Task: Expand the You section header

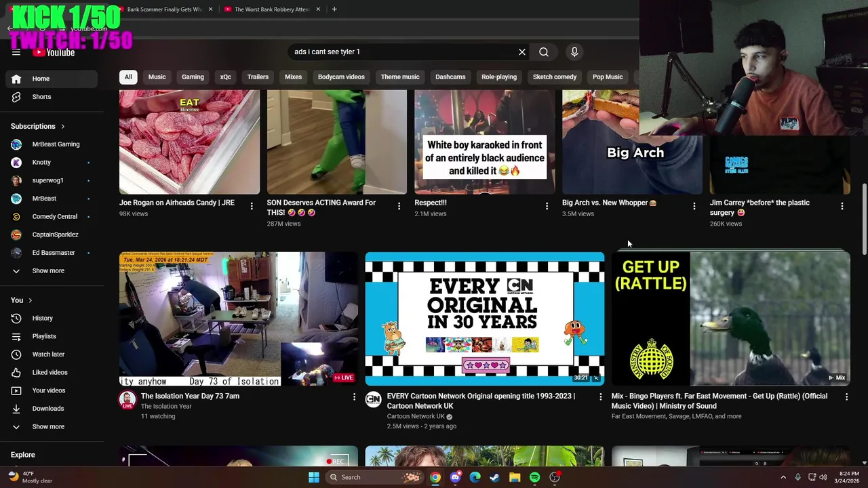Action: click(22, 300)
